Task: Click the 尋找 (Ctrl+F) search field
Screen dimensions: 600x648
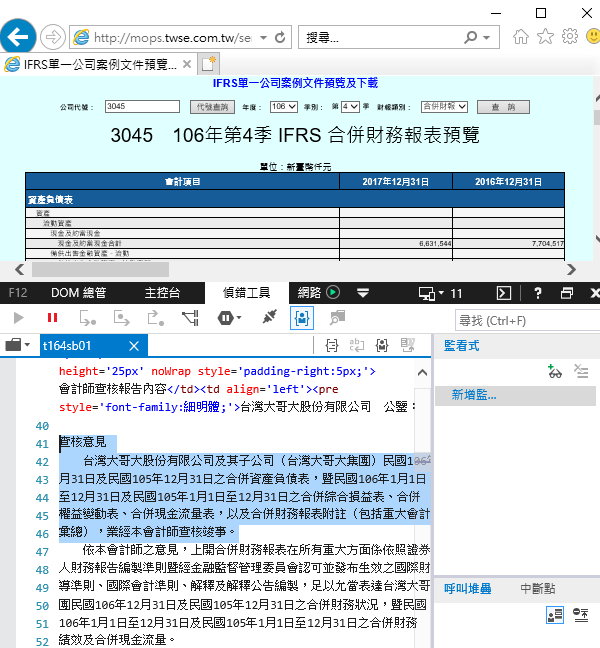Action: click(x=528, y=321)
